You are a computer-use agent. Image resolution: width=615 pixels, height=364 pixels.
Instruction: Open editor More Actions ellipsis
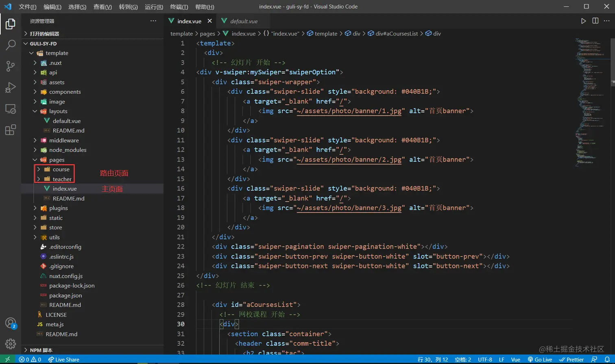(x=606, y=21)
